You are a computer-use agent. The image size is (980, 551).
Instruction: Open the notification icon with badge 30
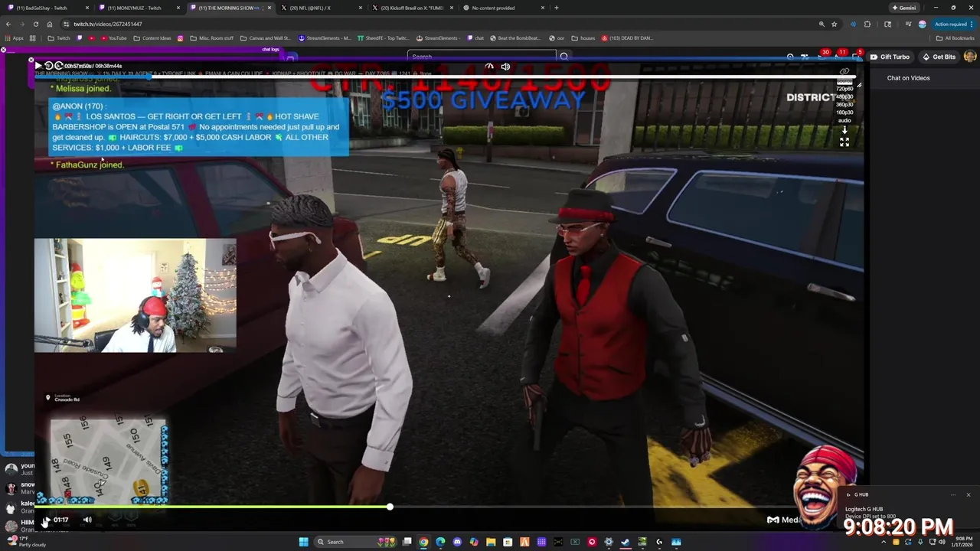[822, 56]
